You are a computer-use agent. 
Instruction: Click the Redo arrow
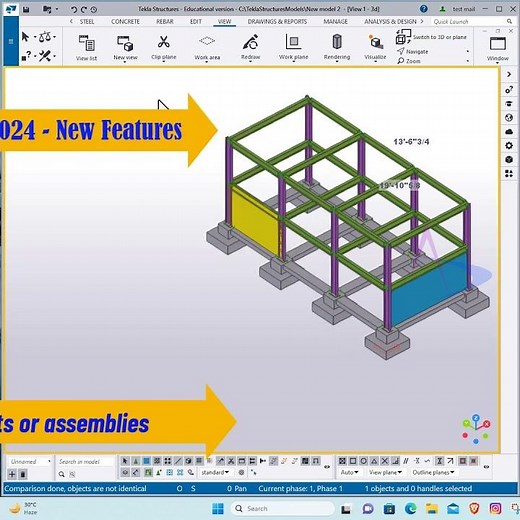(84, 10)
